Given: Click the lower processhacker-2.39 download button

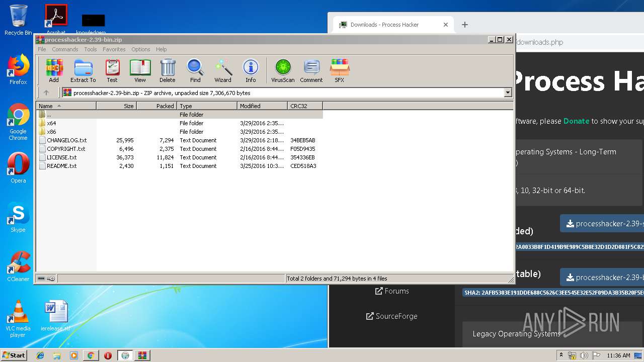Looking at the screenshot, I should point(602,278).
